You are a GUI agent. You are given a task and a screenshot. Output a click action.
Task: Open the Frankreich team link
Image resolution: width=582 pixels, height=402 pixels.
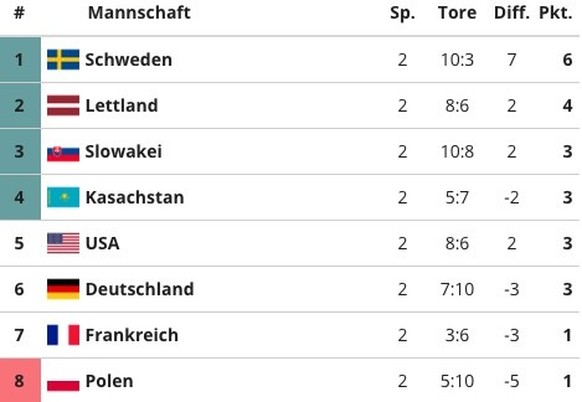click(x=132, y=335)
